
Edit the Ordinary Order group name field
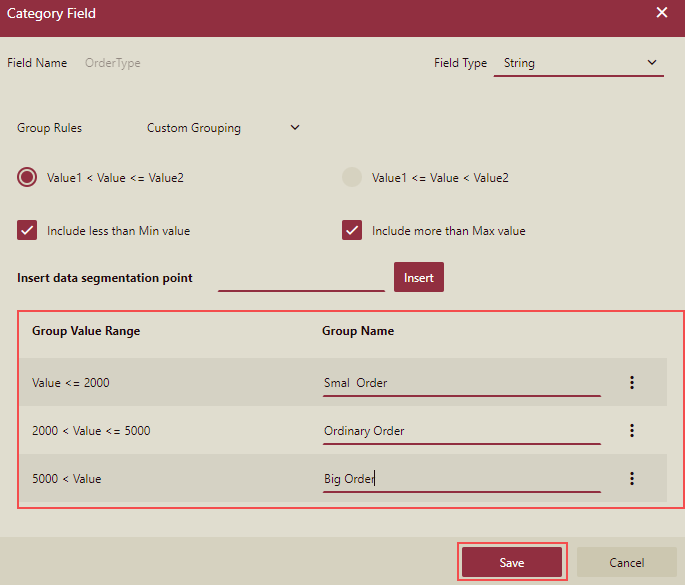pyautogui.click(x=460, y=431)
